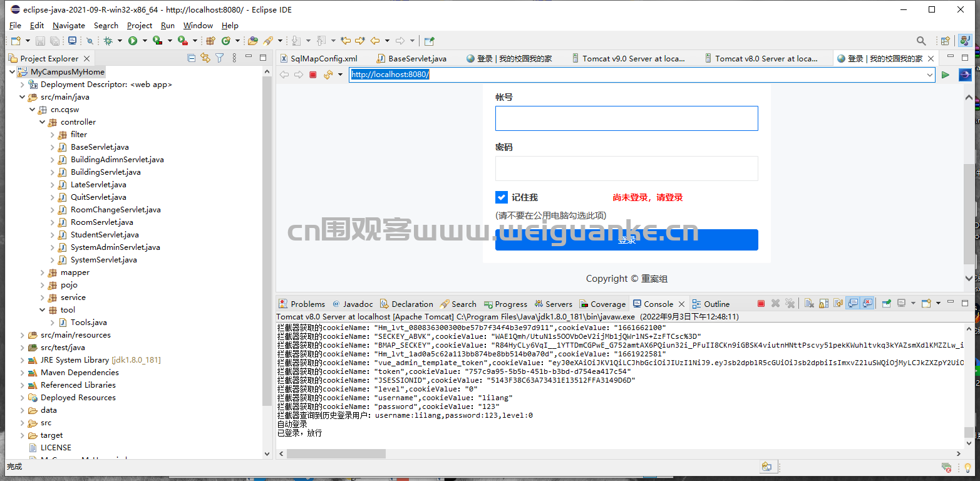The image size is (980, 481).
Task: Click the Open Perspective icon at top right
Action: tap(946, 41)
